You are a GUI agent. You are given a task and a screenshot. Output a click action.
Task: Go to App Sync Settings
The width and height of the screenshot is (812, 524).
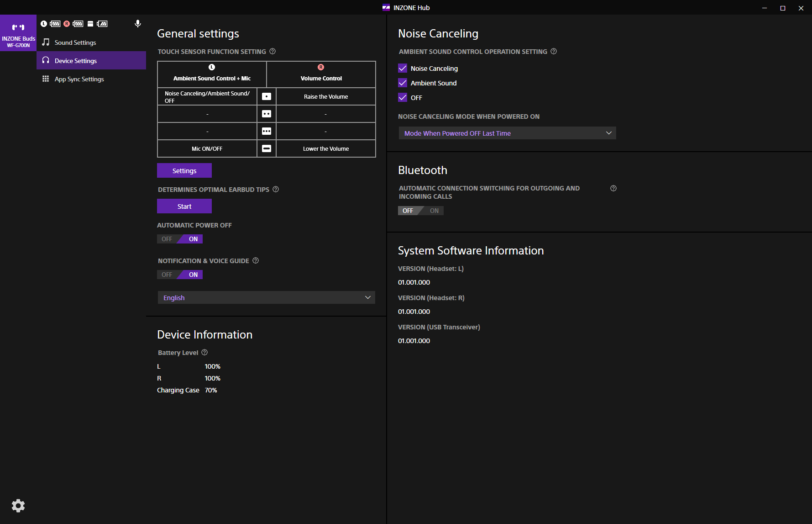(79, 79)
